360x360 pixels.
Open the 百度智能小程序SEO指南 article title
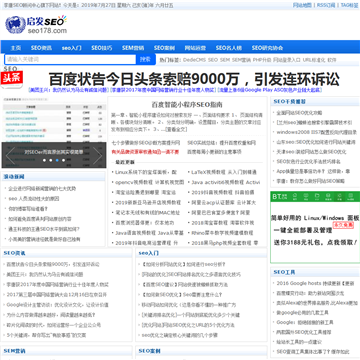pyautogui.click(x=187, y=105)
